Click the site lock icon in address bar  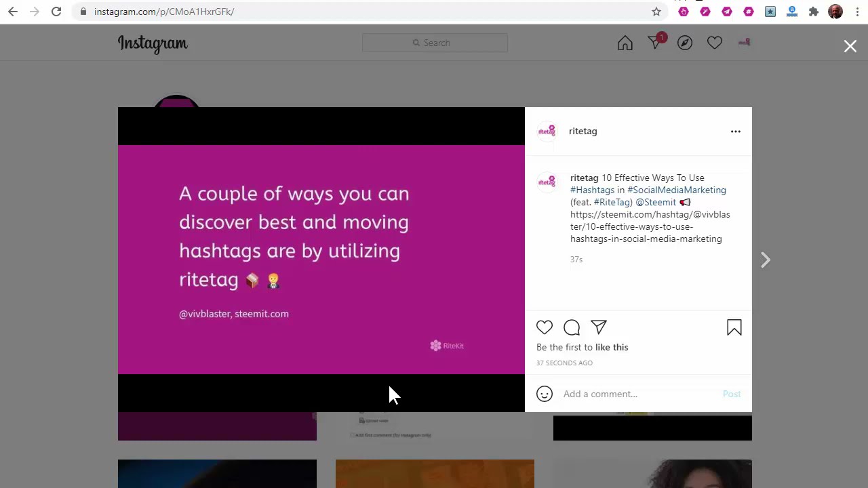coord(82,12)
